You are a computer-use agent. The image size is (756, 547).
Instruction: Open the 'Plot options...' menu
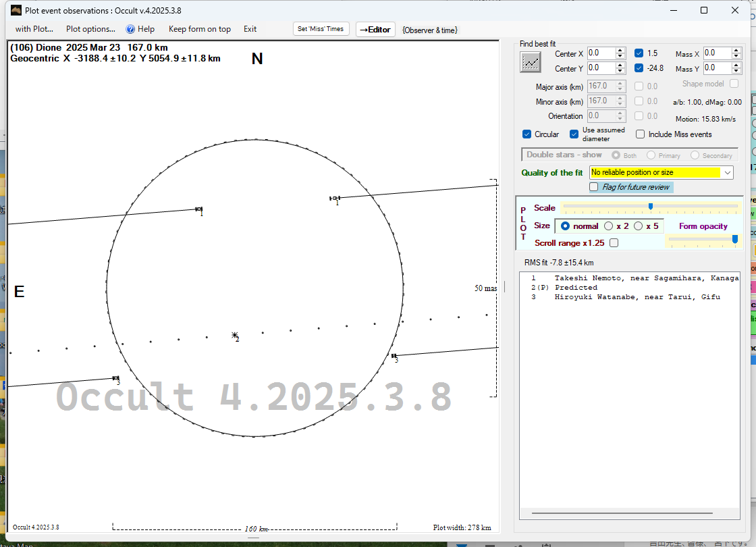90,29
